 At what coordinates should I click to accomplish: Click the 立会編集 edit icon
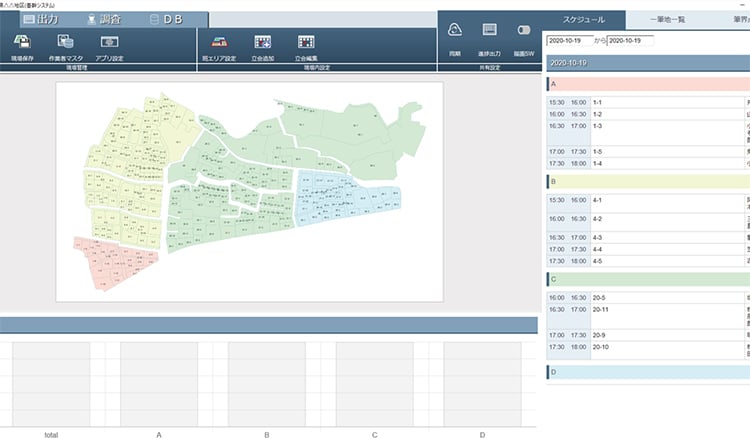tap(306, 42)
